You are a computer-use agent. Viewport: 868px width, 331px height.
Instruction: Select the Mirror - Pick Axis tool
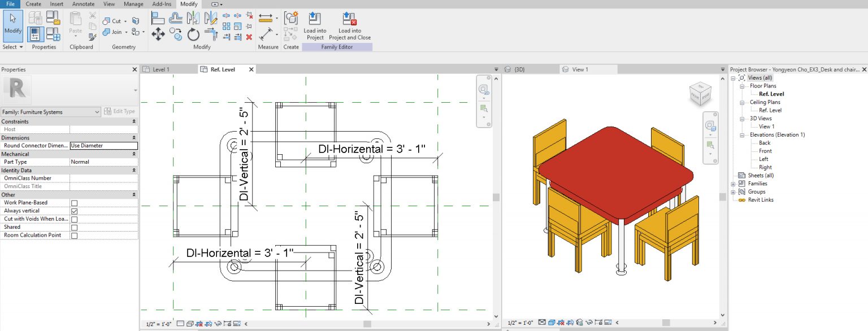click(x=193, y=18)
